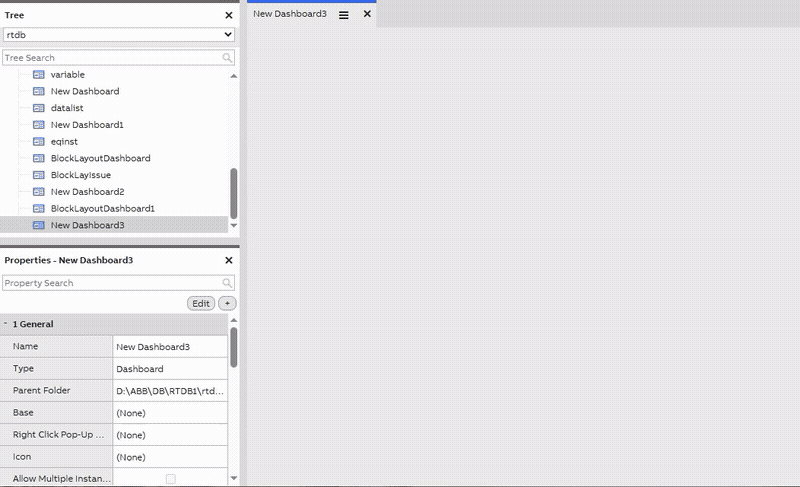This screenshot has width=800, height=487.
Task: Select the BlockLayIssue tree item
Action: [81, 175]
